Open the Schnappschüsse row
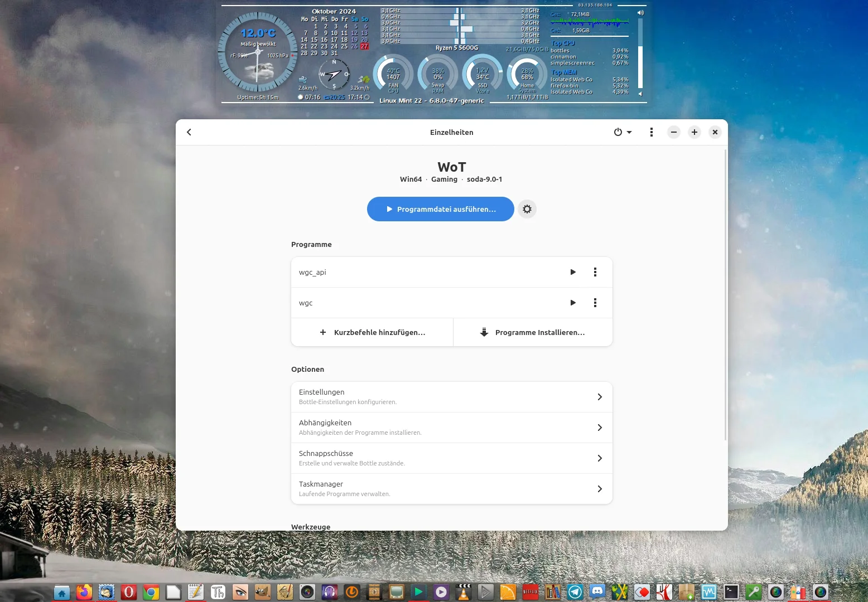Screen dimensions: 868x602 tap(452, 458)
